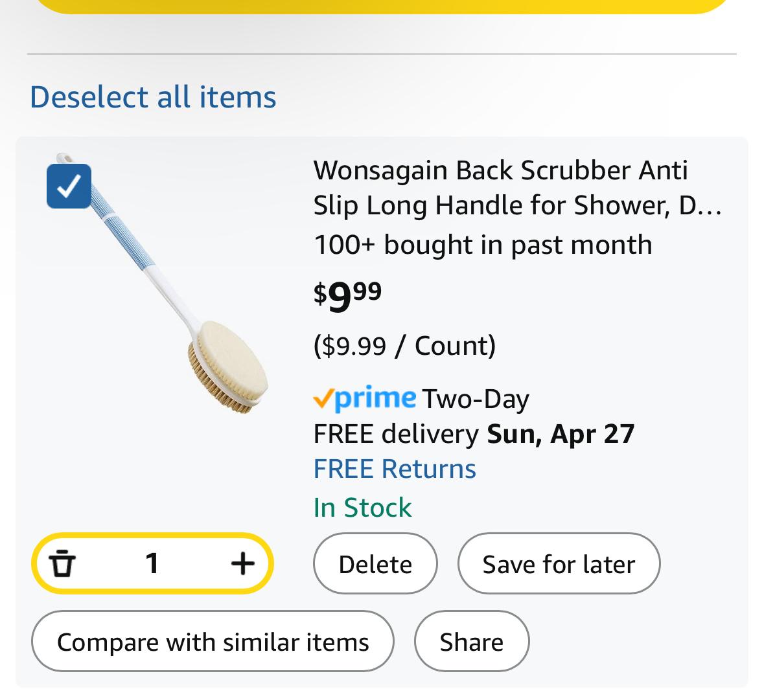Tap the $9.99 item price
This screenshot has height=700, width=764.
pyautogui.click(x=347, y=296)
